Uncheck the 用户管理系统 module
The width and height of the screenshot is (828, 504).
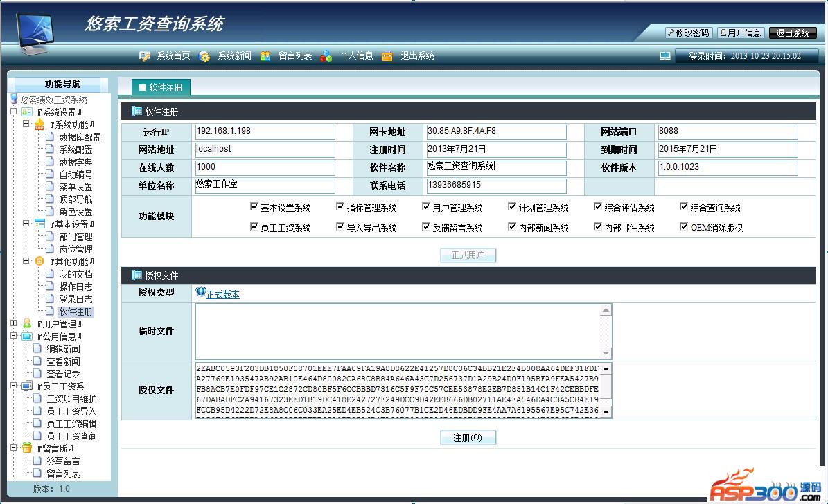(x=425, y=207)
